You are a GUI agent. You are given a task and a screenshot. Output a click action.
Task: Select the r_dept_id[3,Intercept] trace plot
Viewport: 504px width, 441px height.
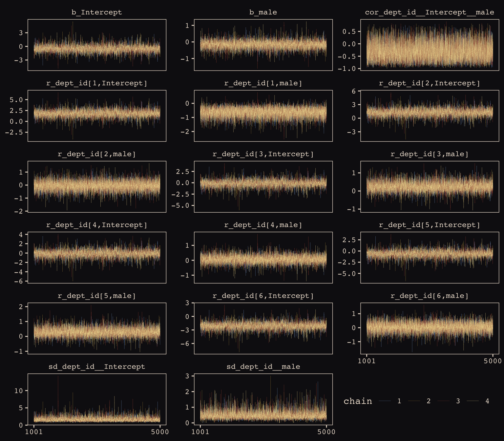(x=263, y=187)
